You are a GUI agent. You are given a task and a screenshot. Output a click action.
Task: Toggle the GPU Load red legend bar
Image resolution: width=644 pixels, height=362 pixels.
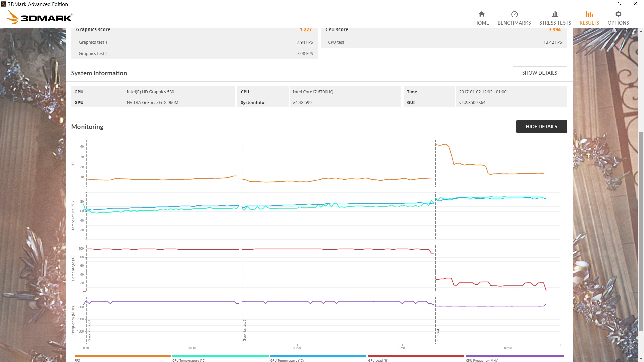pos(416,356)
